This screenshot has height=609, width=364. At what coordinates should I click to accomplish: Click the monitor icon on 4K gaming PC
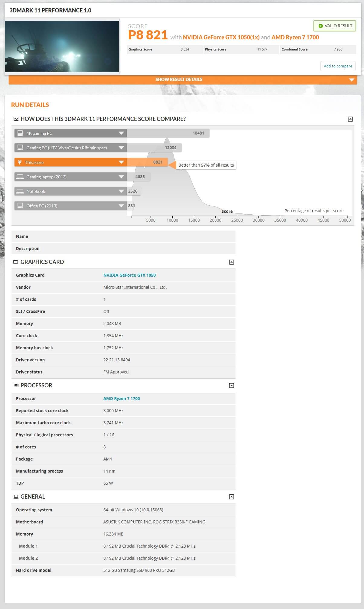20,133
